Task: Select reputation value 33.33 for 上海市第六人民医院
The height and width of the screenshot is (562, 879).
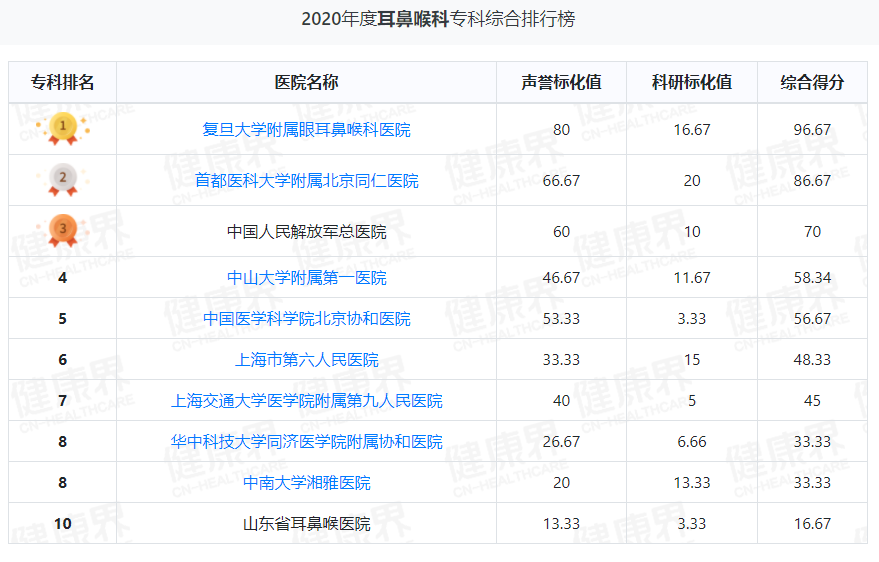Action: tap(561, 359)
